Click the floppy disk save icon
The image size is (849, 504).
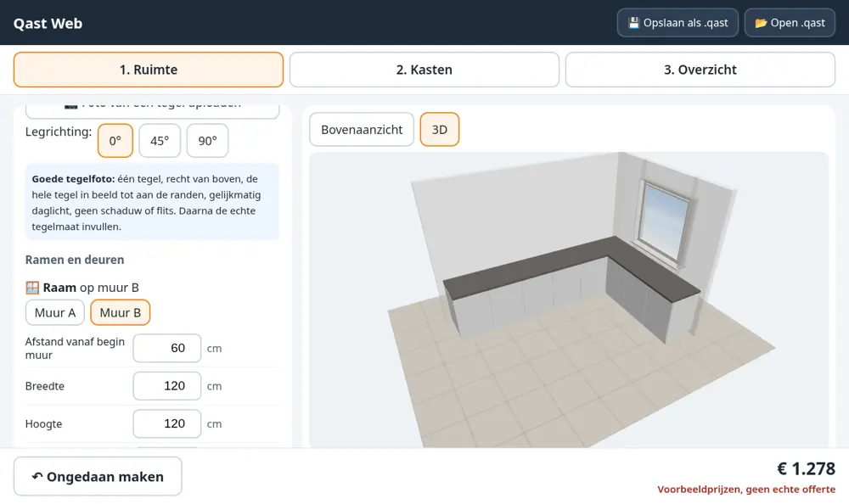pyautogui.click(x=633, y=23)
